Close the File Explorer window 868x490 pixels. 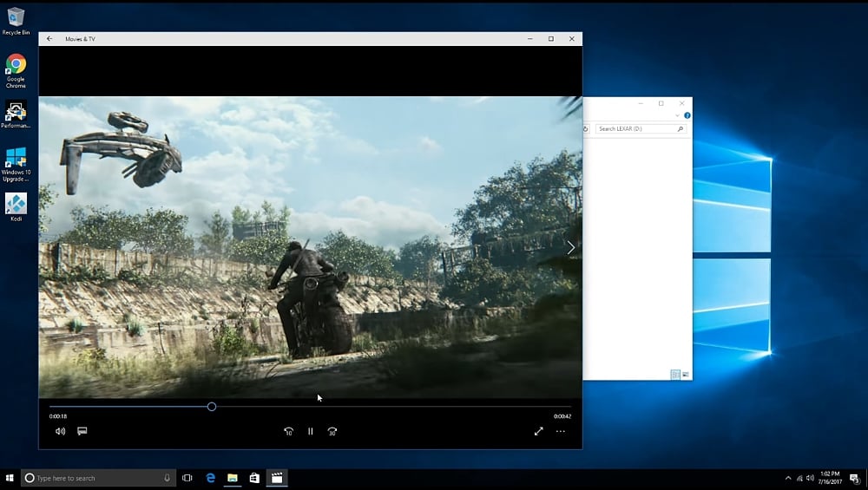pos(682,103)
